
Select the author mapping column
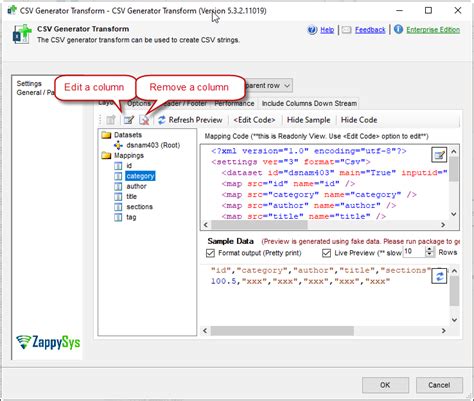point(136,186)
